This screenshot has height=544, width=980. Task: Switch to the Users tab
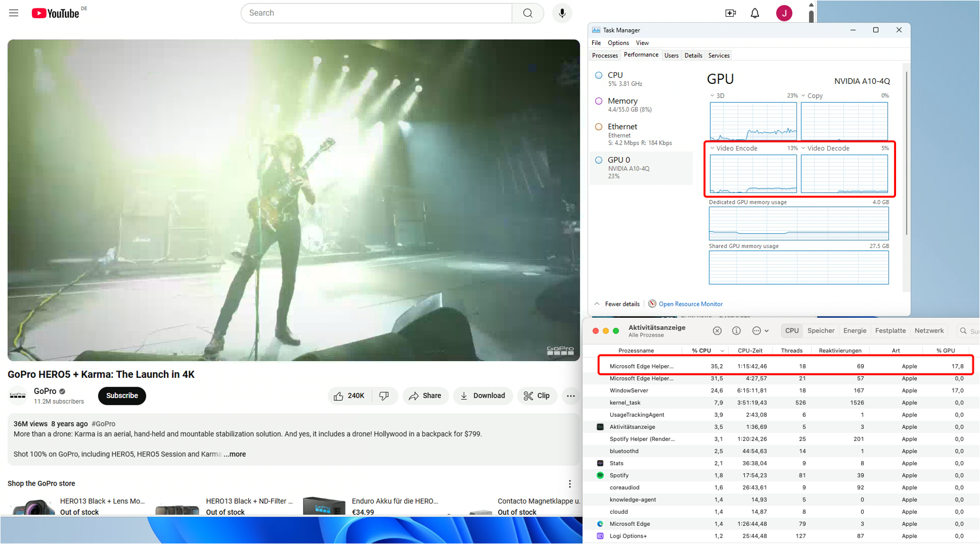click(x=671, y=56)
